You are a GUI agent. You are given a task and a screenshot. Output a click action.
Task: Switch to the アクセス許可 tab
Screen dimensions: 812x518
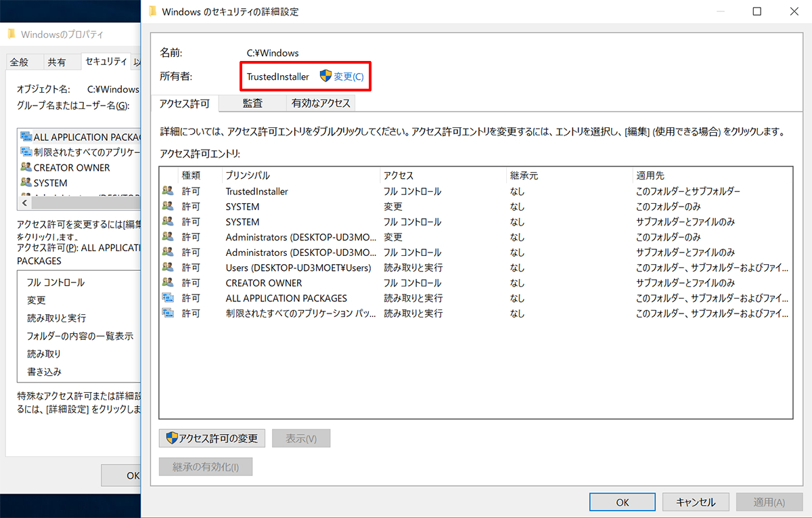[x=184, y=104]
